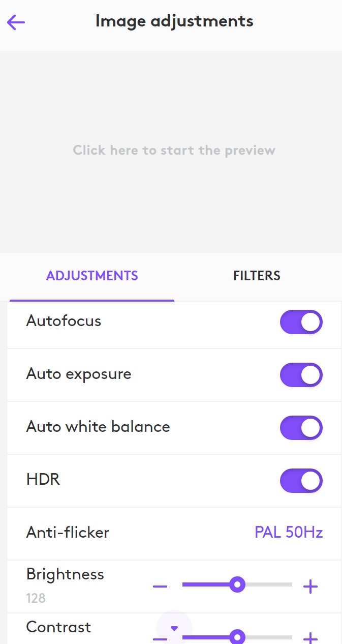Decrease contrast with the minus icon
The image size is (342, 644).
(x=160, y=639)
